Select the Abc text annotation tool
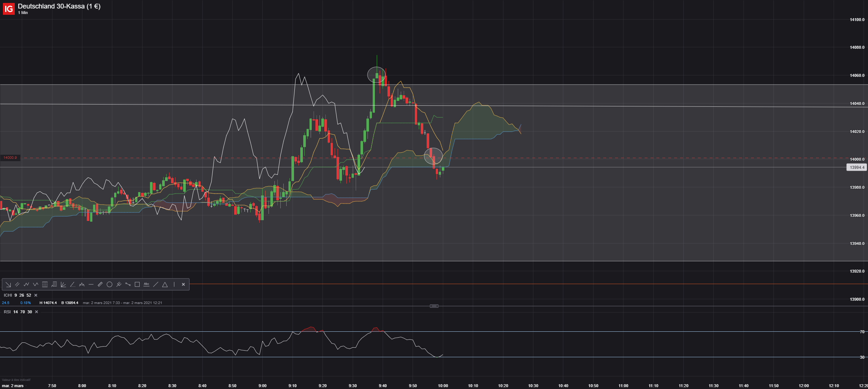The width and height of the screenshot is (868, 389). click(x=146, y=284)
